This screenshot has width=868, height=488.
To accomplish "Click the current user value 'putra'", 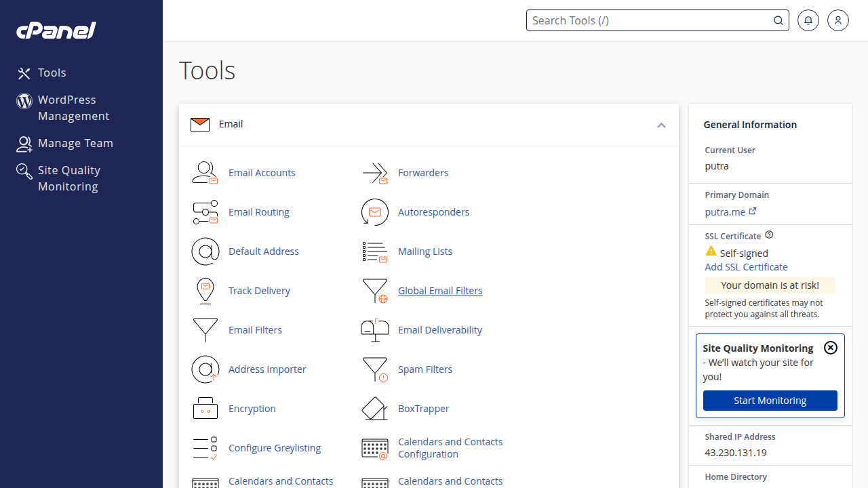I will tap(717, 166).
